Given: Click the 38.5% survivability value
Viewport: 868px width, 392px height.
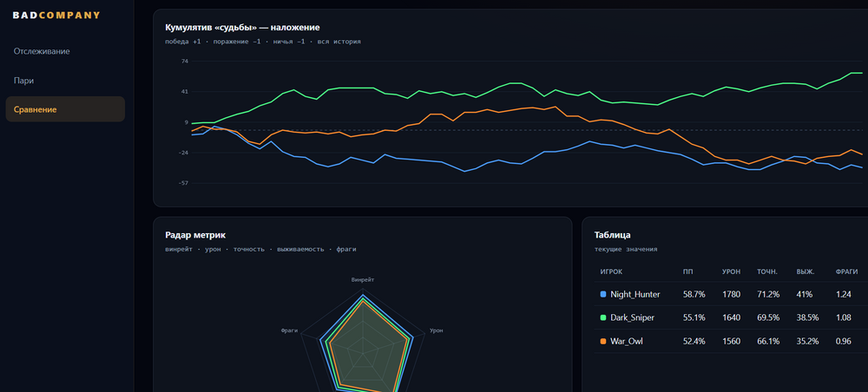Looking at the screenshot, I should coord(807,318).
